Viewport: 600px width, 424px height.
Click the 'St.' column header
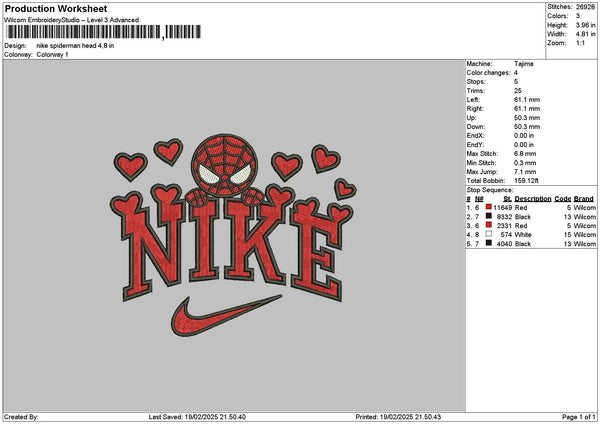click(x=508, y=199)
